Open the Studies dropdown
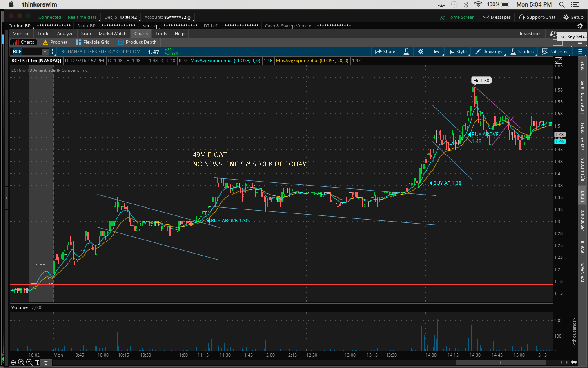The width and height of the screenshot is (588, 368). (x=523, y=52)
